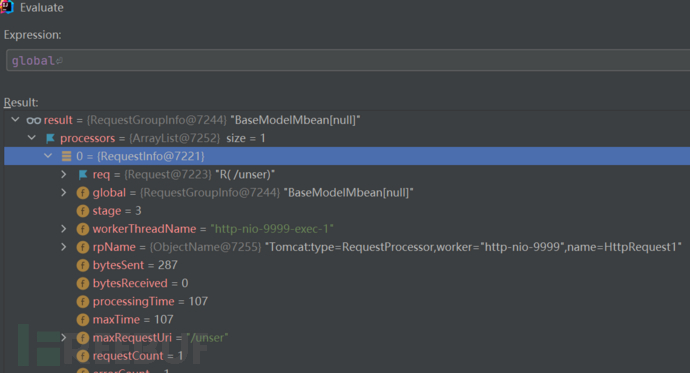Click the field icon beside rpName
Screen dimensions: 690x373
coord(83,247)
